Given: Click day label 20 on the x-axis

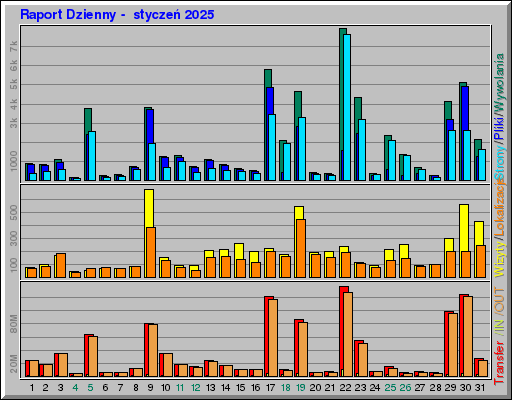Looking at the screenshot, I should coord(315,388).
